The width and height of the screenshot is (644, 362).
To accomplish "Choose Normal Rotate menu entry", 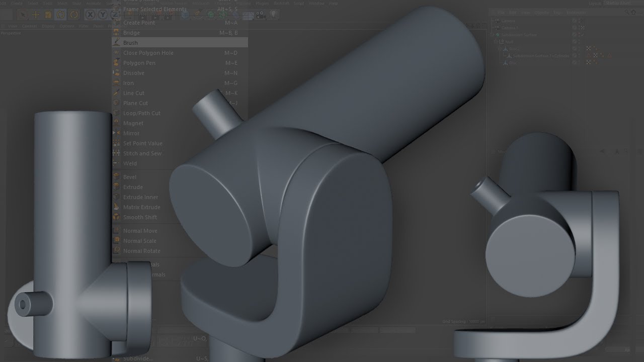I will pos(142,251).
